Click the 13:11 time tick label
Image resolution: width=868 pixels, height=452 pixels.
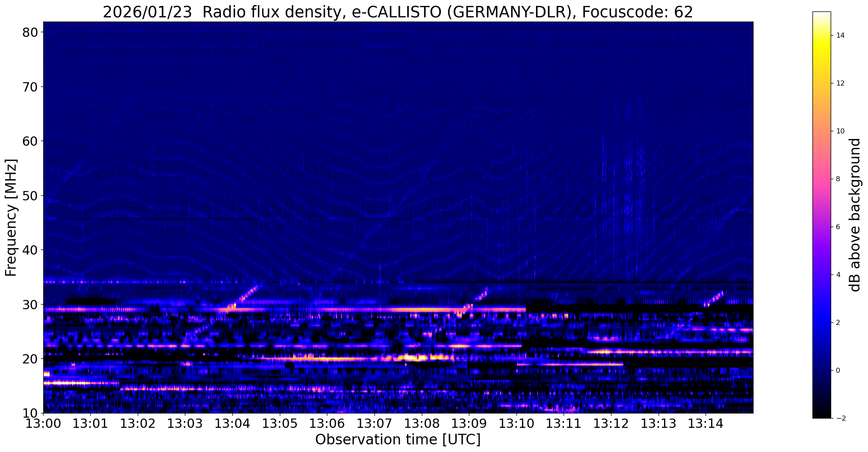tap(564, 424)
